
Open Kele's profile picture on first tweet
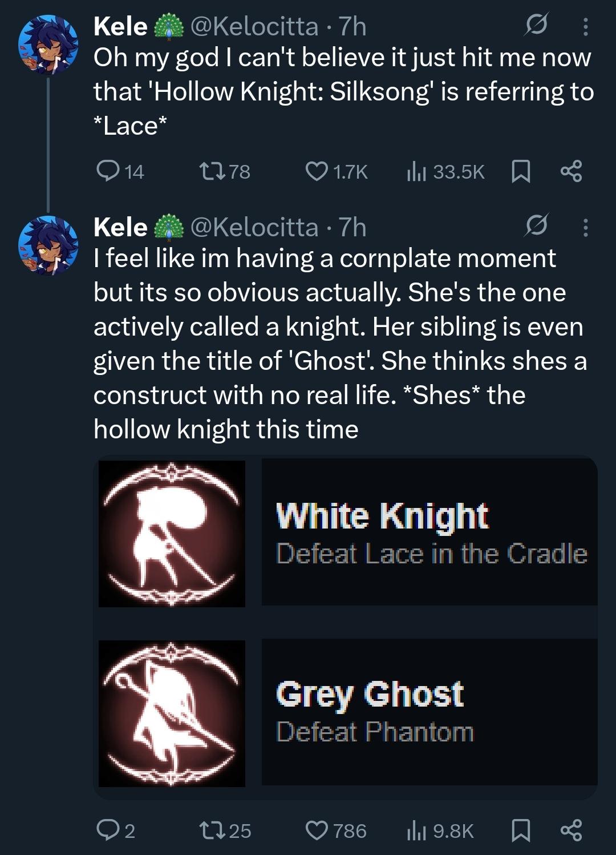tap(48, 45)
